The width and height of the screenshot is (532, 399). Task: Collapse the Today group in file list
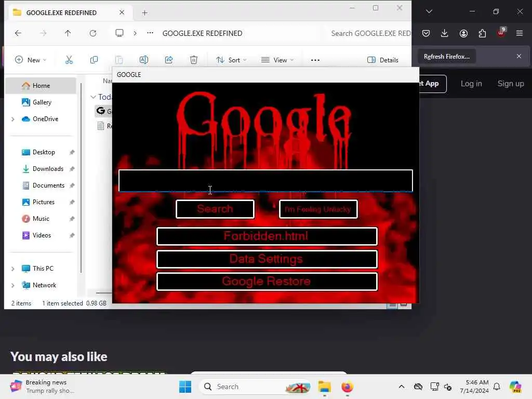pyautogui.click(x=93, y=97)
